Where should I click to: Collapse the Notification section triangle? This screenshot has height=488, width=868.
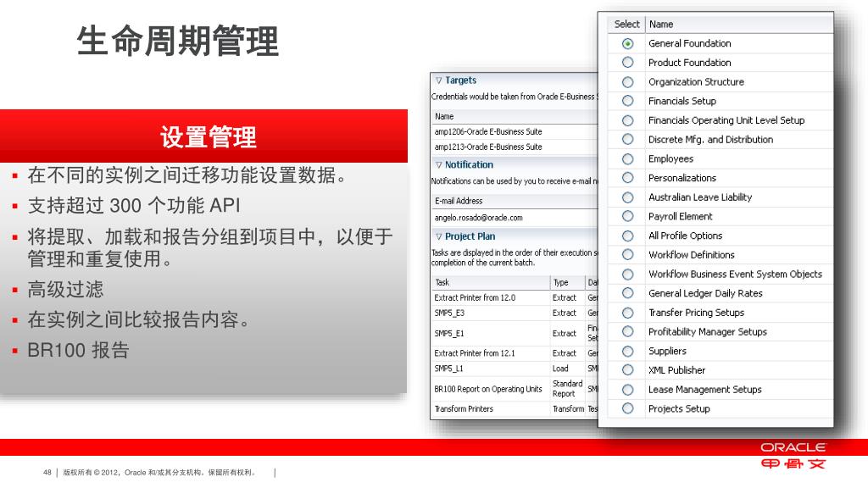[438, 165]
